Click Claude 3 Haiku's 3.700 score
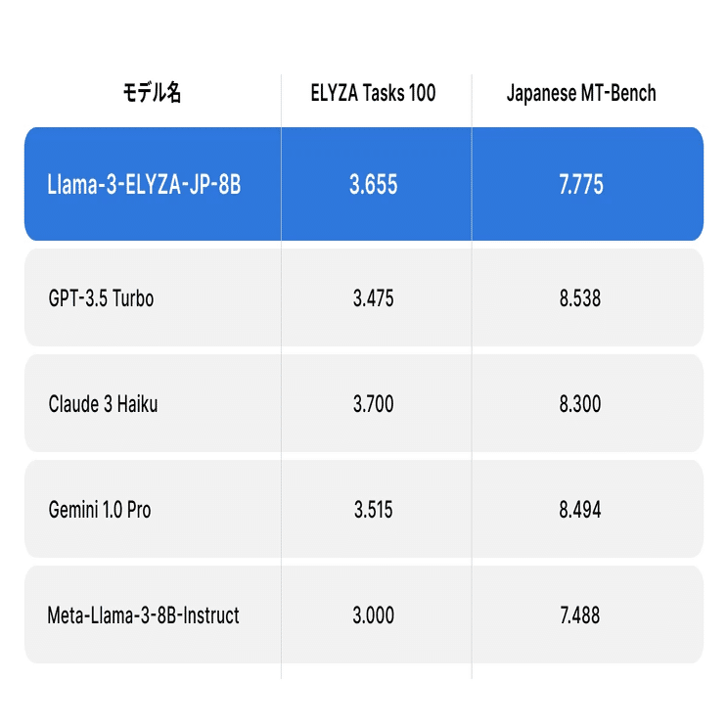The width and height of the screenshot is (728, 728). [373, 404]
